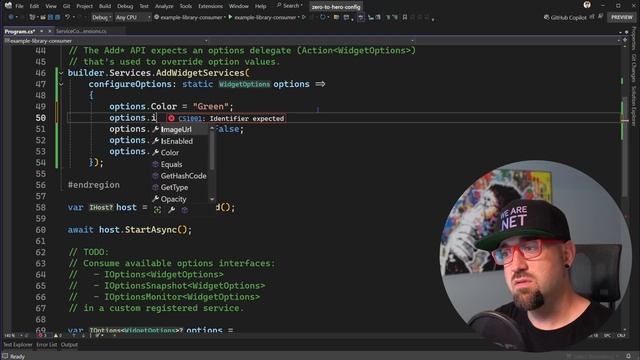Image resolution: width=640 pixels, height=360 pixels.
Task: Open the Error List bottom tab
Action: [x=47, y=345]
